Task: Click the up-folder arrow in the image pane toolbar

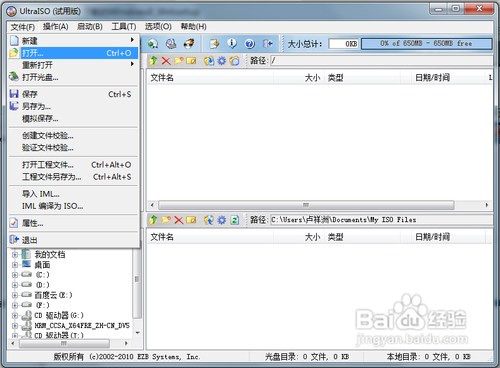Action: (153, 61)
